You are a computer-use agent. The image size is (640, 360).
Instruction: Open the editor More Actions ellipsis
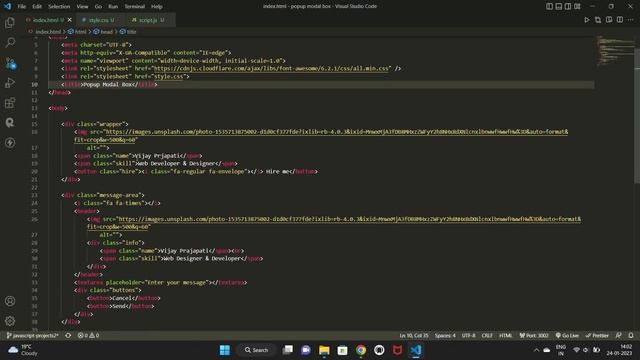click(x=631, y=20)
